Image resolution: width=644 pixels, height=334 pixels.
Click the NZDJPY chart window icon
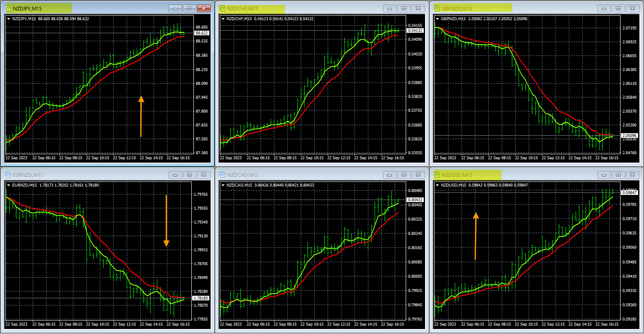click(8, 8)
